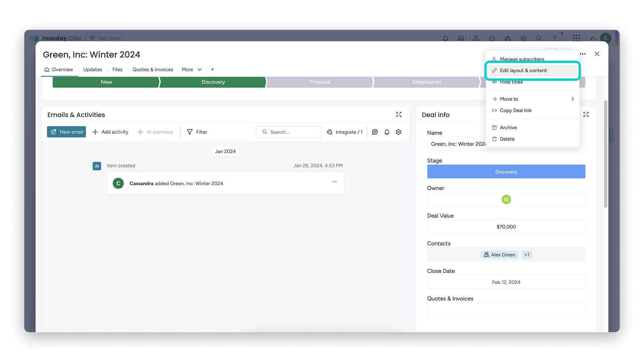Click the Owner field box
This screenshot has width=644, height=362.
[506, 199]
